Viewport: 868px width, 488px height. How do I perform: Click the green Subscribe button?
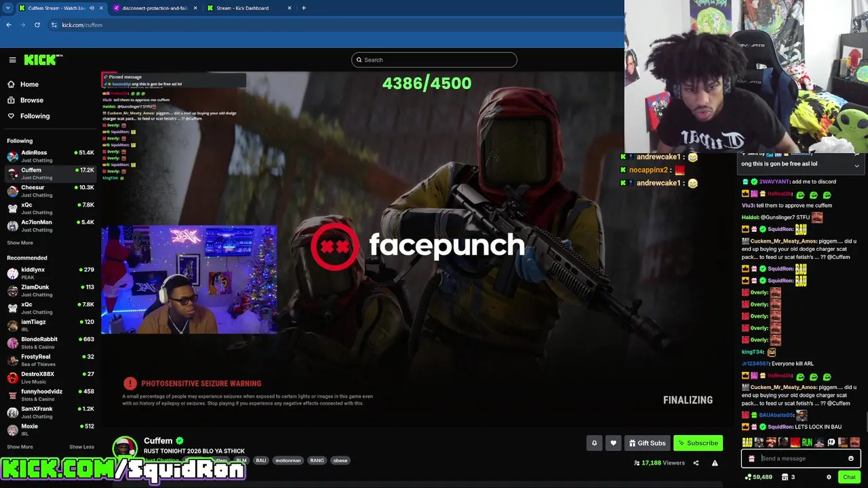point(698,443)
